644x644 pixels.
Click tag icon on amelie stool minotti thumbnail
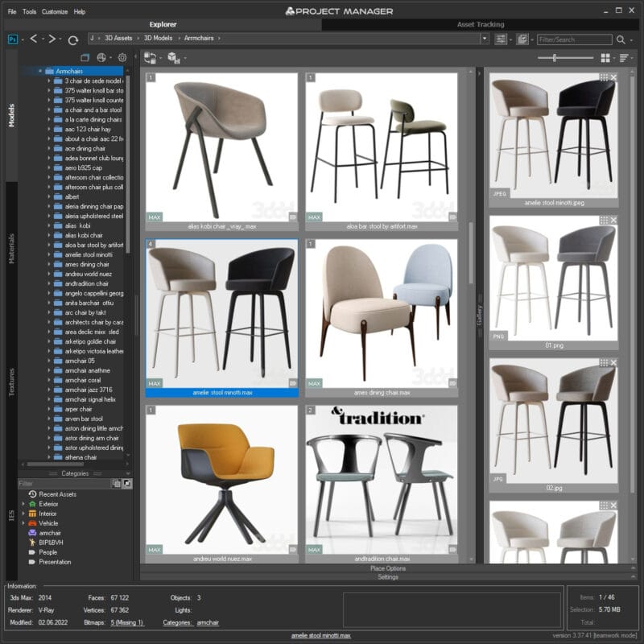[292, 383]
